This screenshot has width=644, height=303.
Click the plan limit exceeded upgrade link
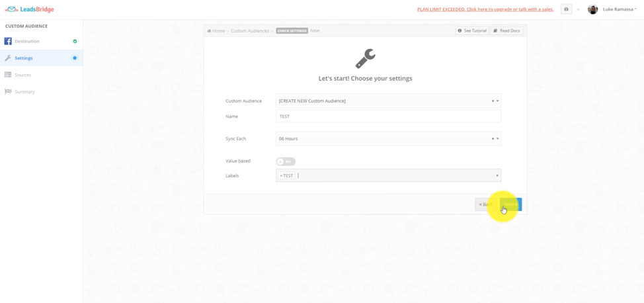click(x=486, y=9)
